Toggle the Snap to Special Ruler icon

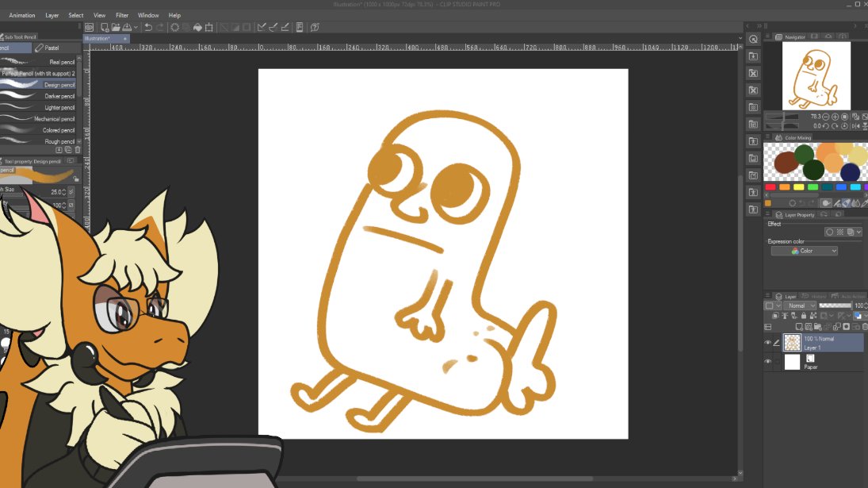coord(273,27)
